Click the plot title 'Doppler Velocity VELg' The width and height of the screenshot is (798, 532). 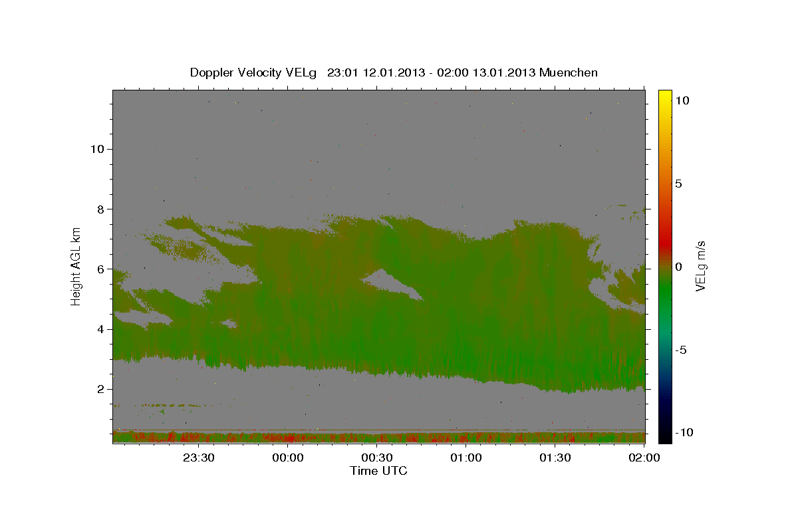coord(254,72)
